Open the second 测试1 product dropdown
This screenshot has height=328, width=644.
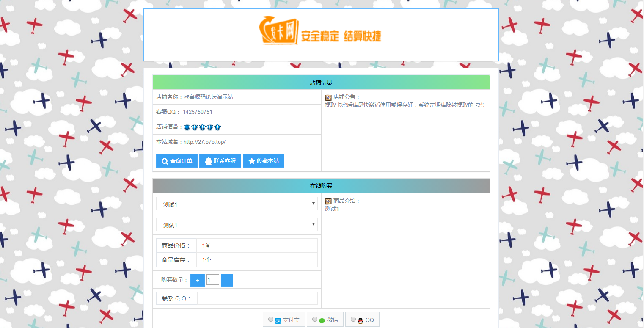pyautogui.click(x=237, y=224)
